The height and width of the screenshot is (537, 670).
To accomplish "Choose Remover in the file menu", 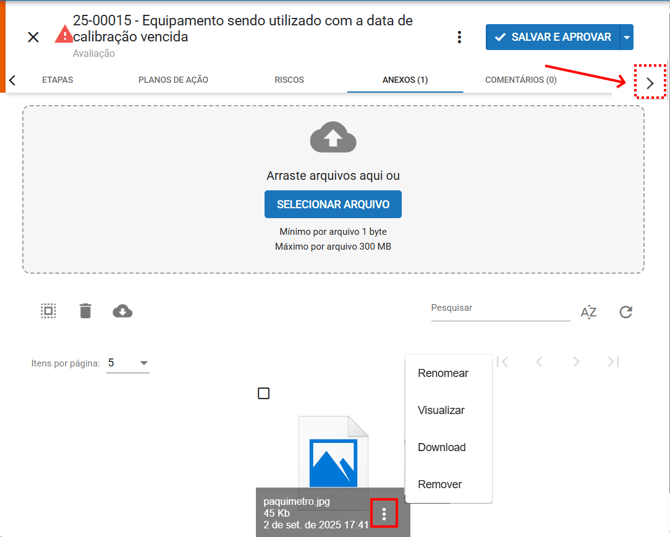I will tap(440, 484).
